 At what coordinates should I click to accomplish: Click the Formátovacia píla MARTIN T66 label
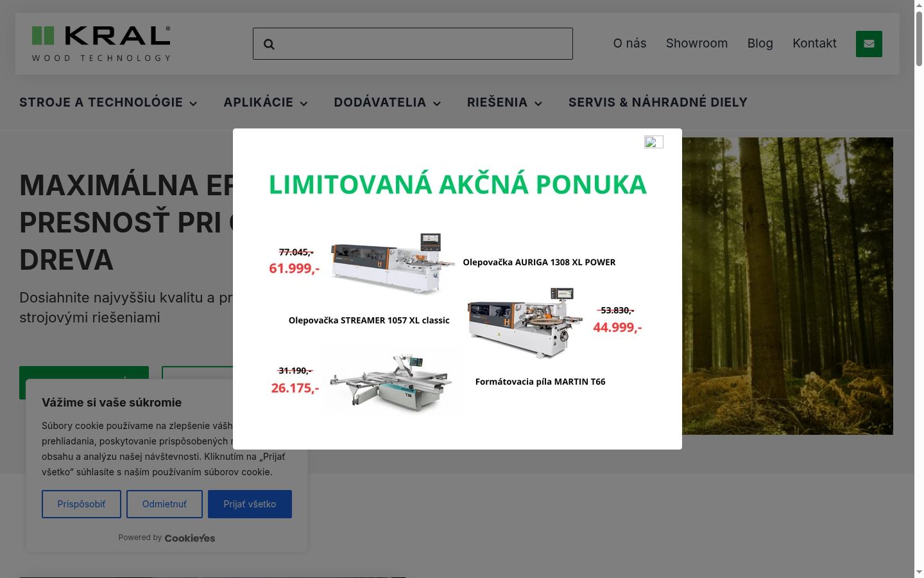(x=540, y=381)
